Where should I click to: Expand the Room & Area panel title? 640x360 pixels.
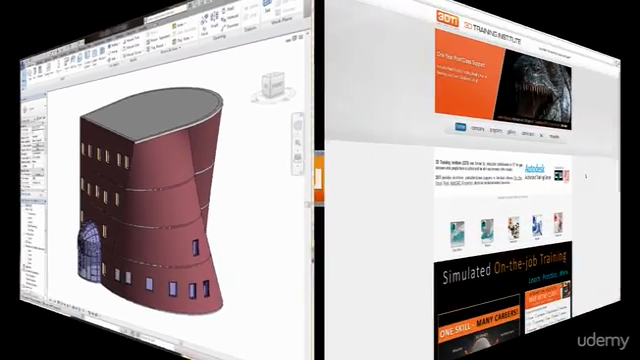171,50
